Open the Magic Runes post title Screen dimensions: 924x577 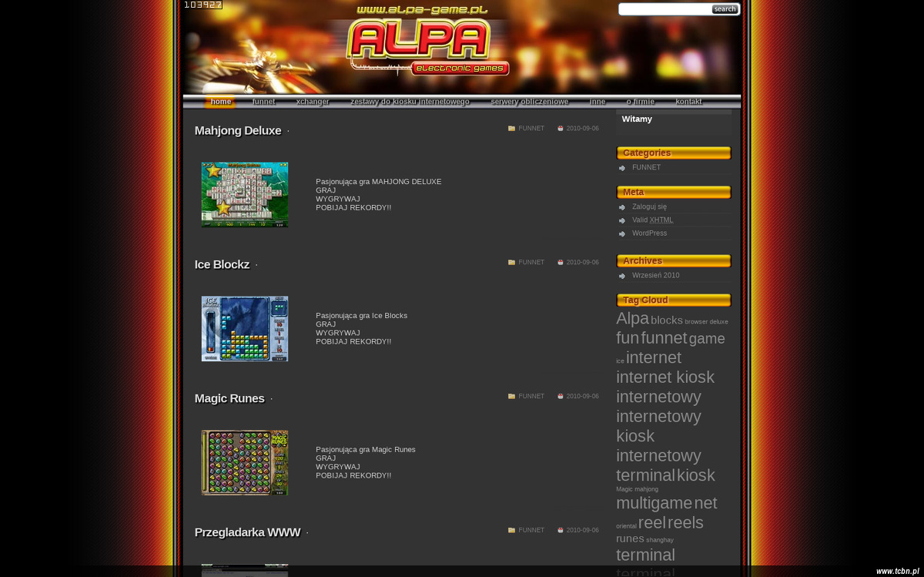click(x=229, y=399)
